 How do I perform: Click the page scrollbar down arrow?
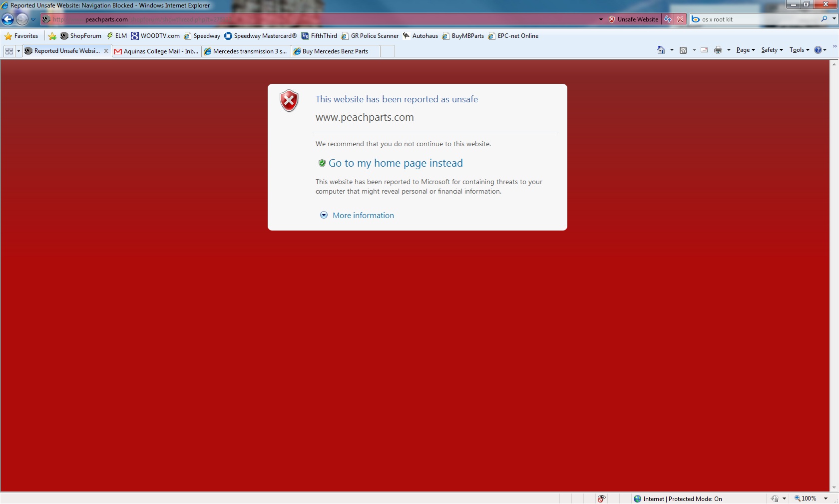pos(834,488)
